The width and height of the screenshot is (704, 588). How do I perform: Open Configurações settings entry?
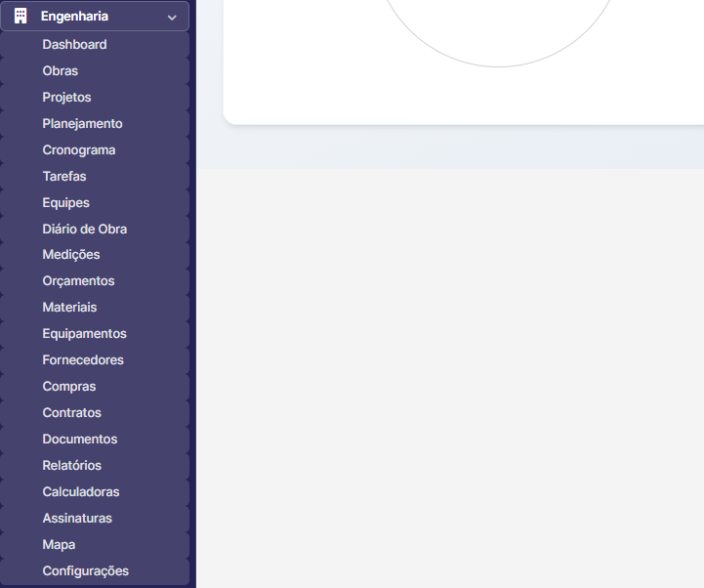[85, 571]
